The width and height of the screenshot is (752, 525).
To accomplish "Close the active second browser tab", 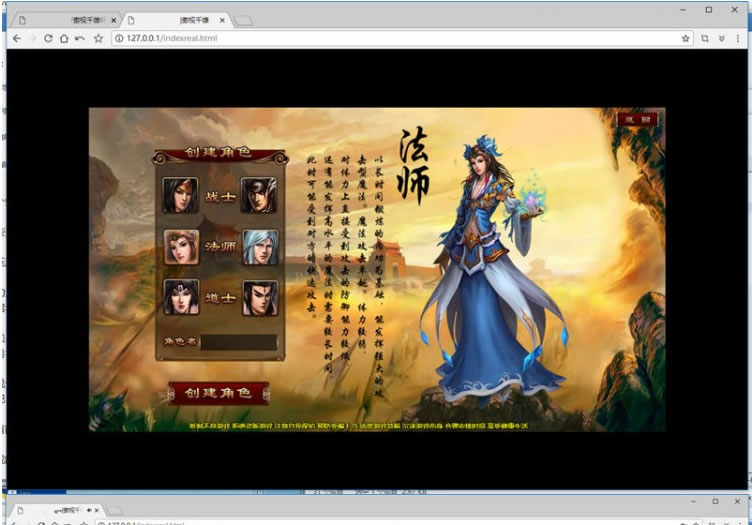I will coord(222,19).
